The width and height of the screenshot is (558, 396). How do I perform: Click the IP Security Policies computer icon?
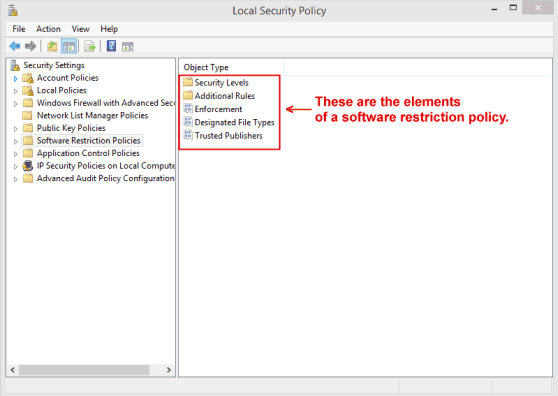pyautogui.click(x=28, y=166)
